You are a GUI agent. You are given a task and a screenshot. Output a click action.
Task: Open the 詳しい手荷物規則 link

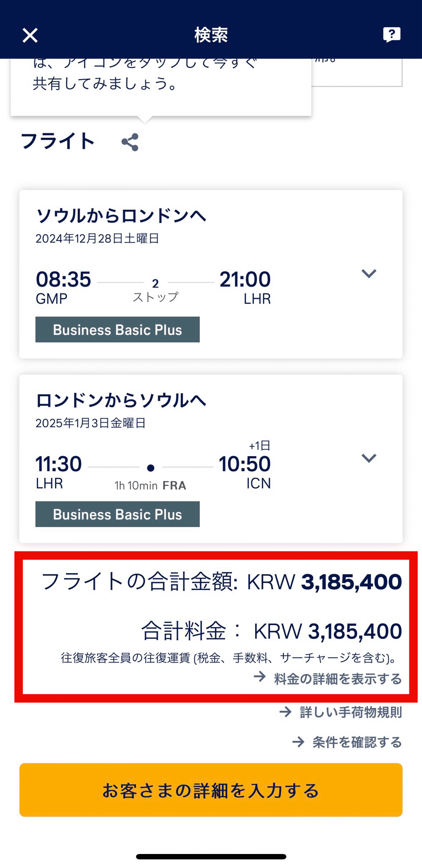click(x=351, y=712)
